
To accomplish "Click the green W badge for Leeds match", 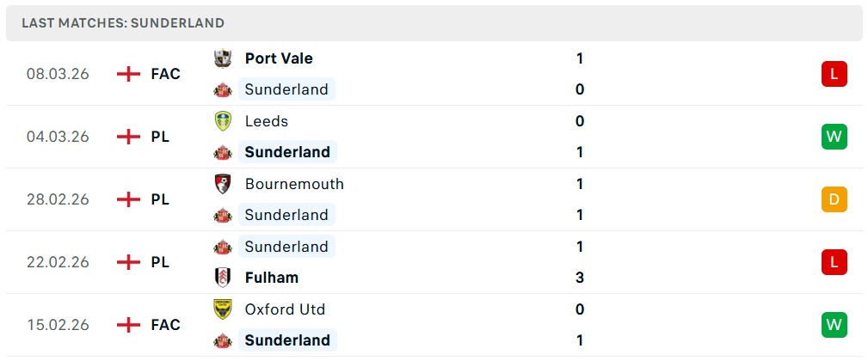I will [834, 137].
